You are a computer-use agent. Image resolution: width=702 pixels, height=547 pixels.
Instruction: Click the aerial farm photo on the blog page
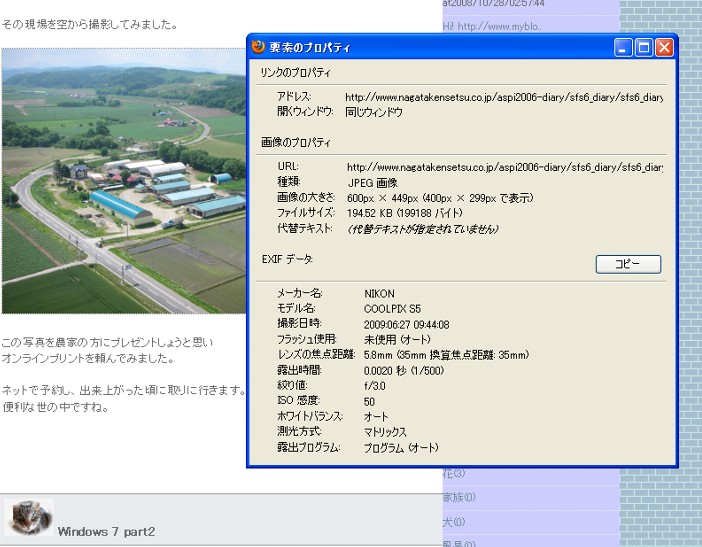[x=124, y=181]
